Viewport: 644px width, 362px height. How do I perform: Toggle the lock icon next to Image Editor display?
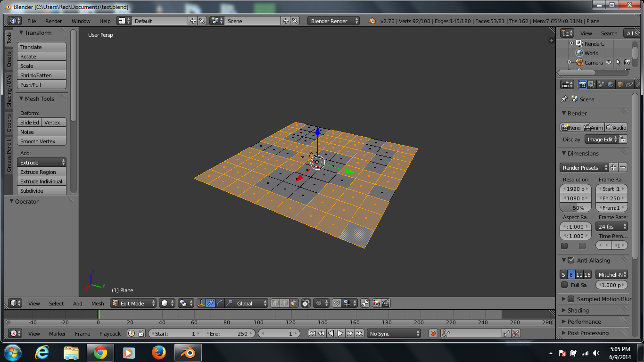point(623,139)
